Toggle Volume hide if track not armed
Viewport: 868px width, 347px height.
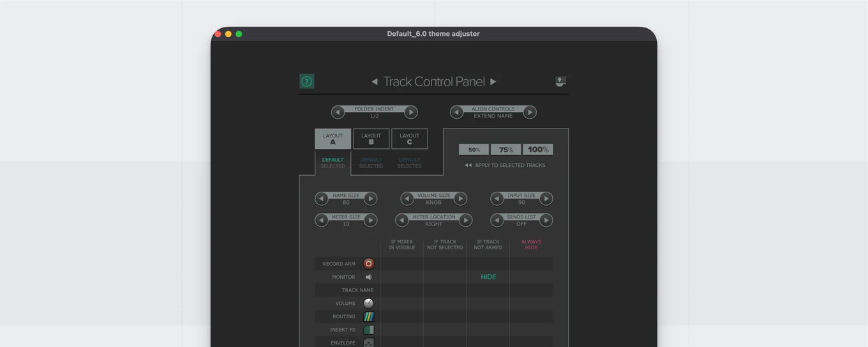point(488,303)
